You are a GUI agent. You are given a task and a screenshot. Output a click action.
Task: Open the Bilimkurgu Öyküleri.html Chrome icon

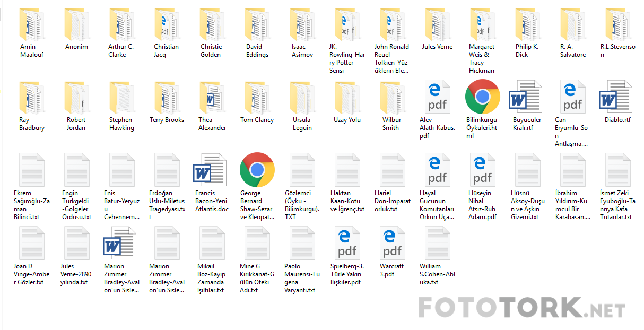482,97
